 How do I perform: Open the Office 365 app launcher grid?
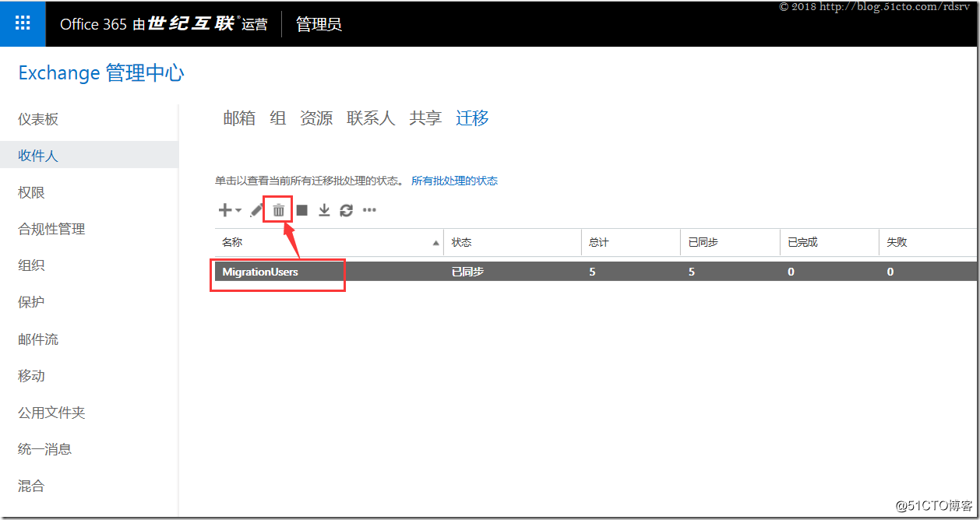tap(23, 23)
